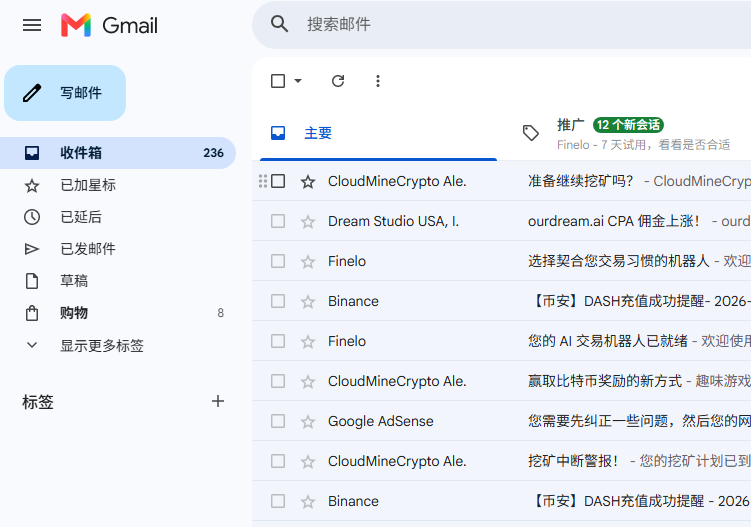Check the Dream Studio USA email
751x527 pixels.
tap(278, 221)
